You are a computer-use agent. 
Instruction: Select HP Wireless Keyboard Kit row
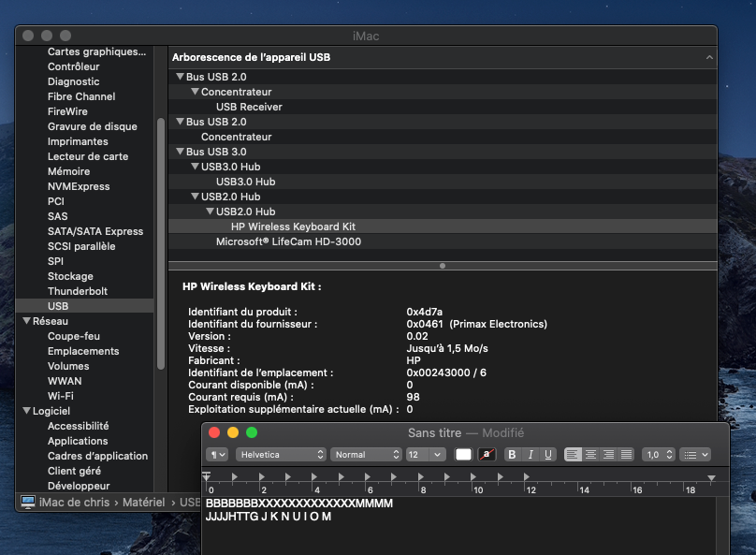(443, 226)
